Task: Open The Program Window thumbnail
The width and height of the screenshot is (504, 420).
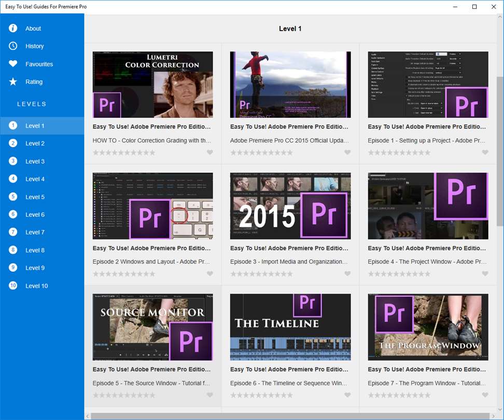Action: pyautogui.click(x=428, y=327)
